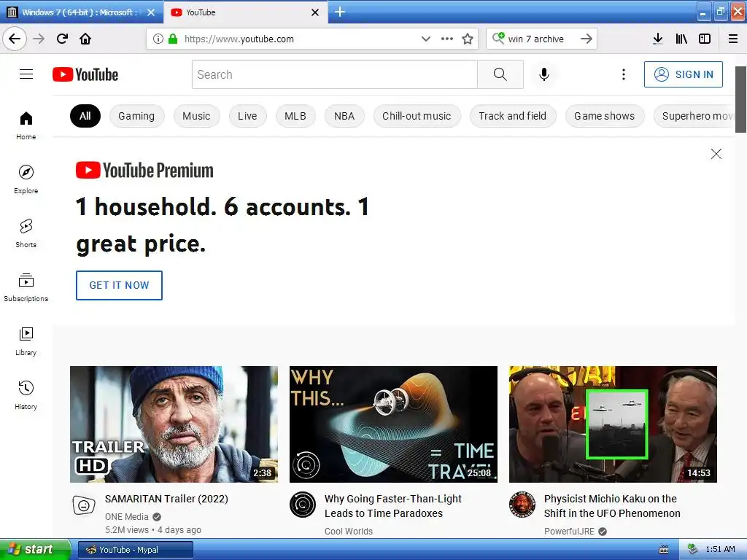Select the Game shows chip
Screen dimensions: 747x560
(x=605, y=116)
